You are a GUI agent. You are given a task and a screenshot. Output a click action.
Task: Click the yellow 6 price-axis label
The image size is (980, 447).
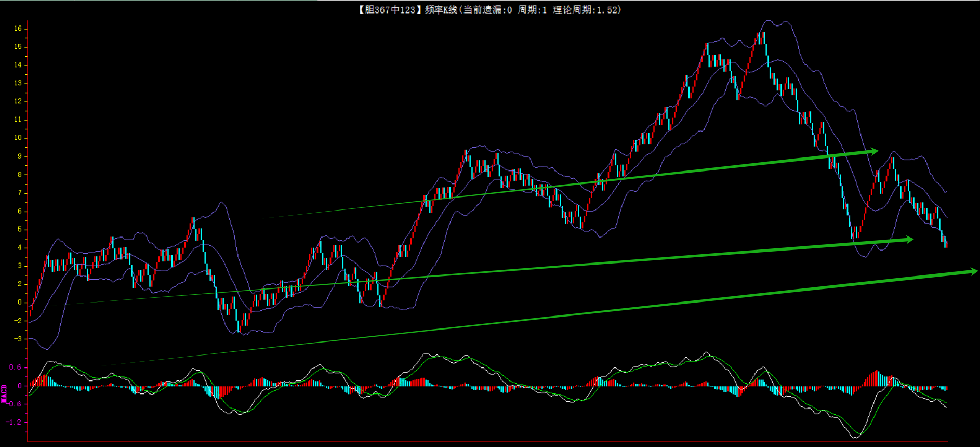(20, 211)
